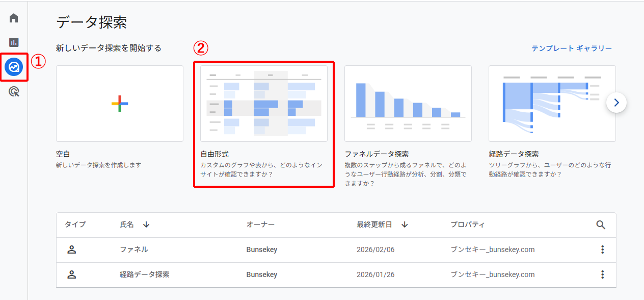Open the three-dot menu for the 経路データ探索 row
Viewport: 644px width, 300px height.
(x=602, y=274)
